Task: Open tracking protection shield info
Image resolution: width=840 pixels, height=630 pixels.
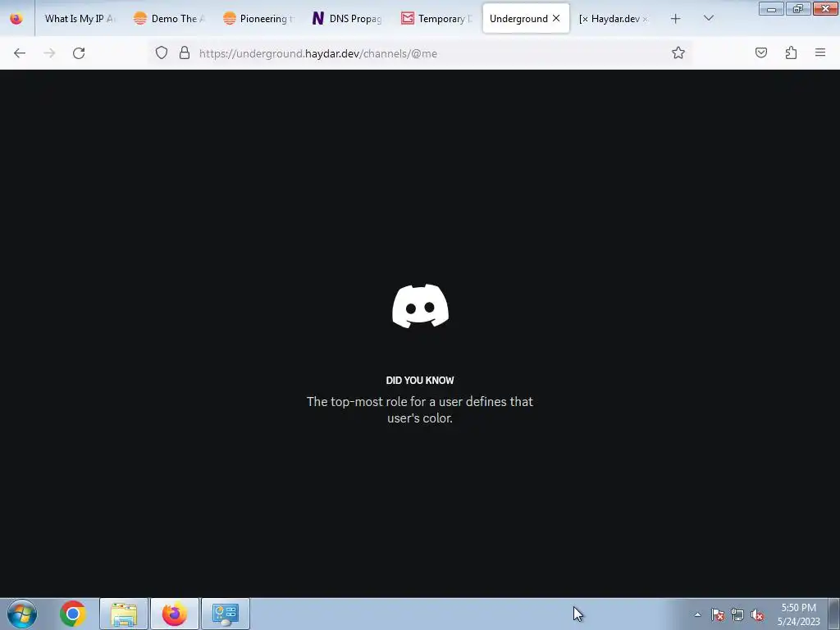Action: click(x=162, y=52)
